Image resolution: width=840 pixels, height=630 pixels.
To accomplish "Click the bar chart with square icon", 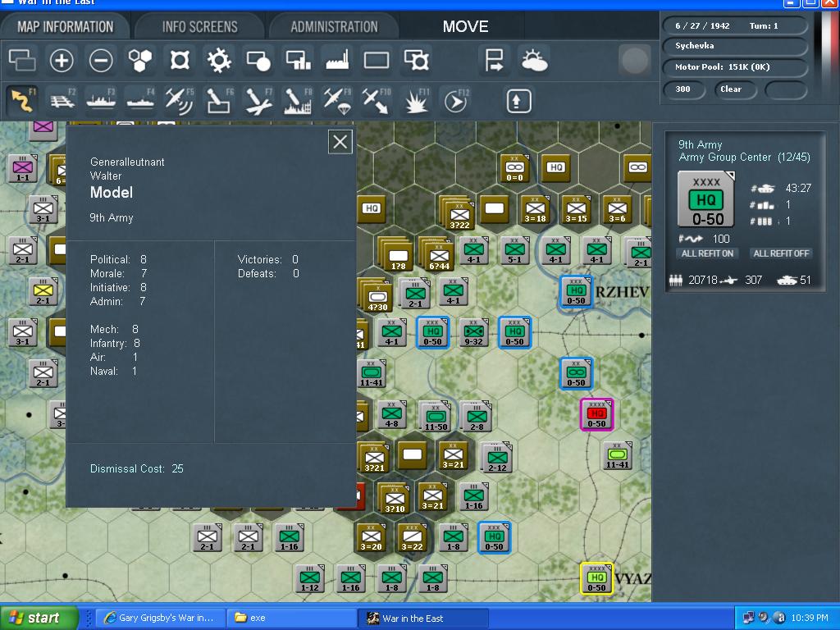I will tap(298, 60).
